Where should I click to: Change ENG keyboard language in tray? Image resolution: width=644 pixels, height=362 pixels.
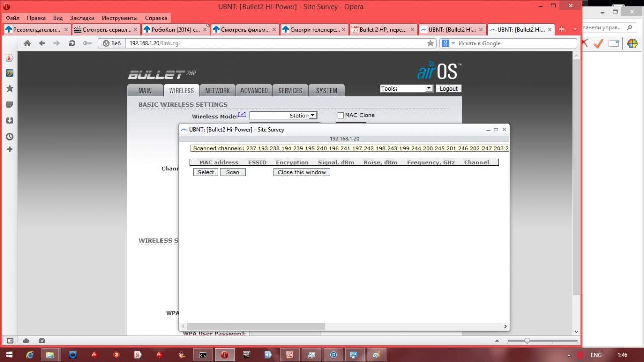(596, 355)
